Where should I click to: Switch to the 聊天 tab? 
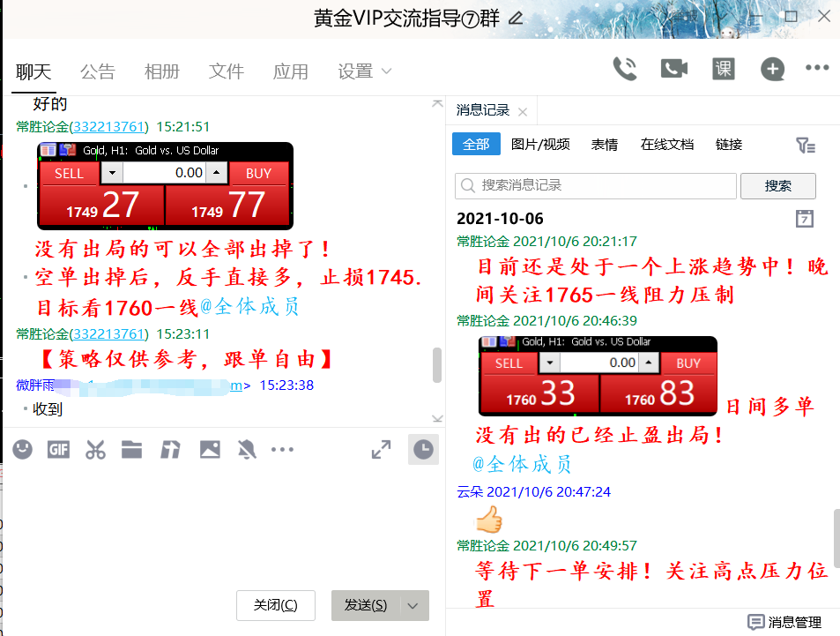point(33,71)
